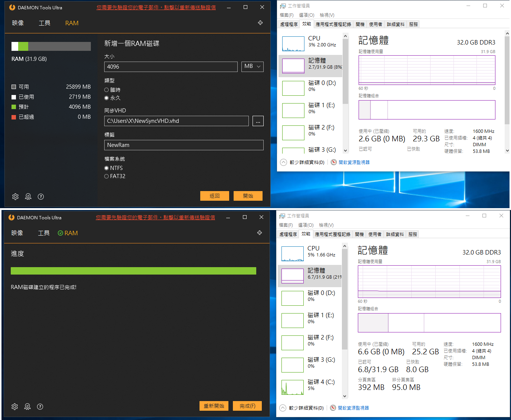The width and height of the screenshot is (511, 420).
Task: Open DAEMON Tools settings via gear icon
Action: pyautogui.click(x=15, y=197)
